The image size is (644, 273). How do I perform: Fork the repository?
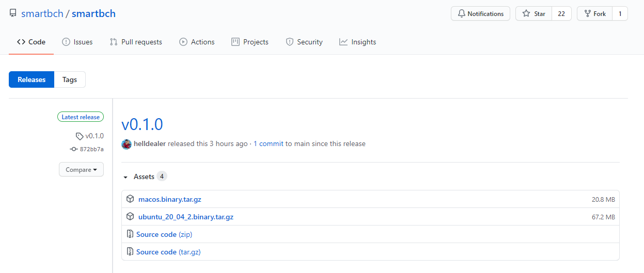tap(595, 14)
